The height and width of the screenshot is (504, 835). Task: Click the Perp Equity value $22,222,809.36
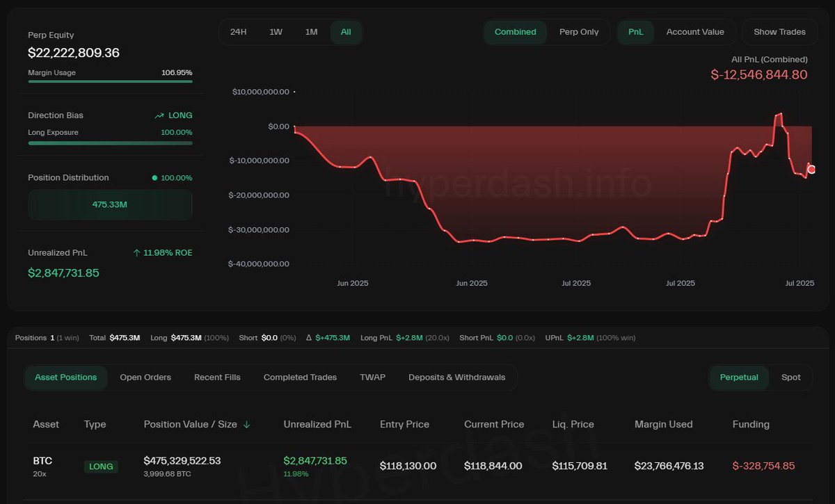(74, 53)
